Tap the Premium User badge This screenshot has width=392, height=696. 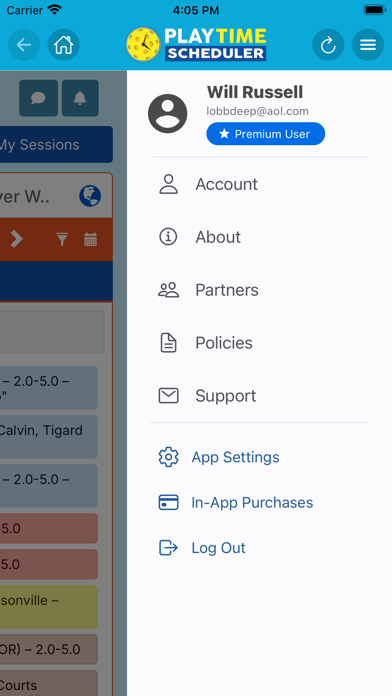pyautogui.click(x=265, y=134)
